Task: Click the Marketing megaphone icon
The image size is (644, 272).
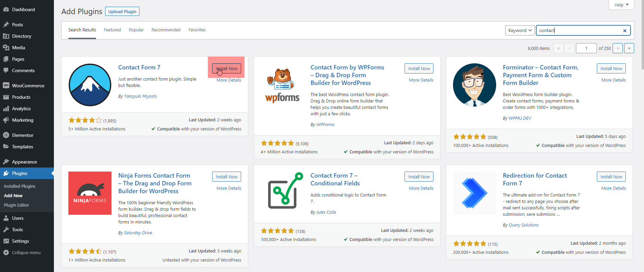Action: pos(6,120)
